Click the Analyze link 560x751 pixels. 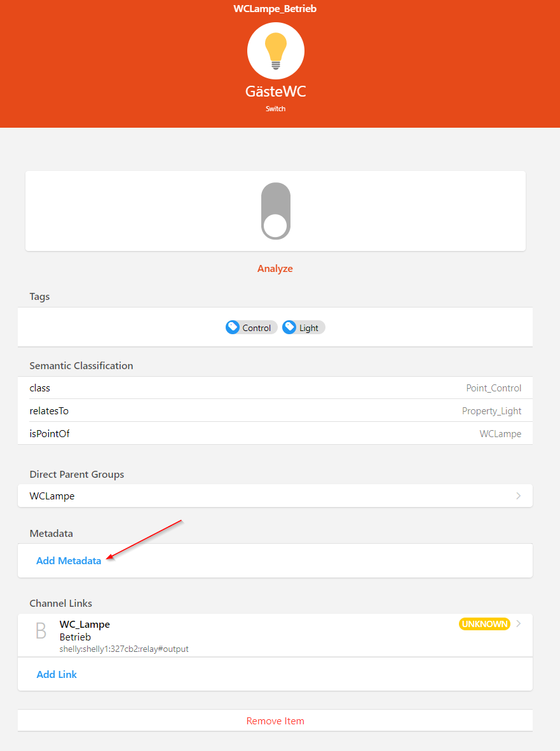click(275, 269)
